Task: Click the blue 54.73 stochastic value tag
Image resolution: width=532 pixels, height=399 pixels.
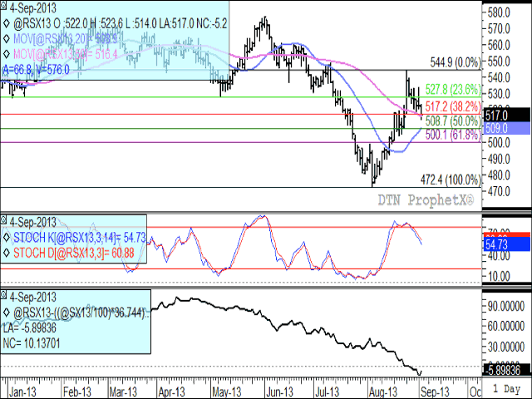Action: (507, 244)
